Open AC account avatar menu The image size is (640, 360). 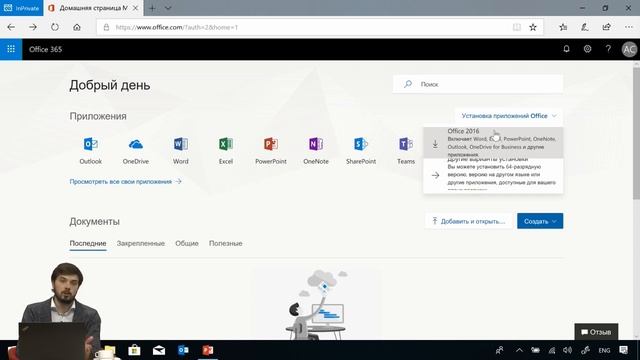(629, 49)
